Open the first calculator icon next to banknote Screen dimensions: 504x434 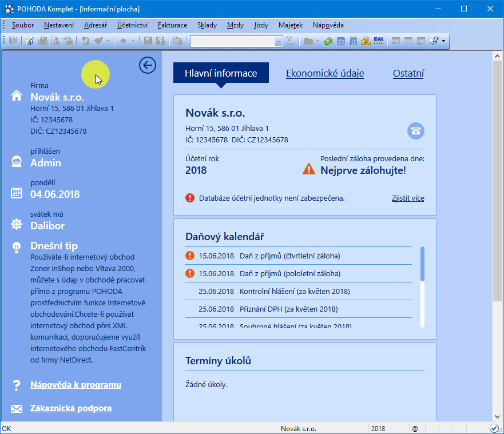(x=341, y=41)
